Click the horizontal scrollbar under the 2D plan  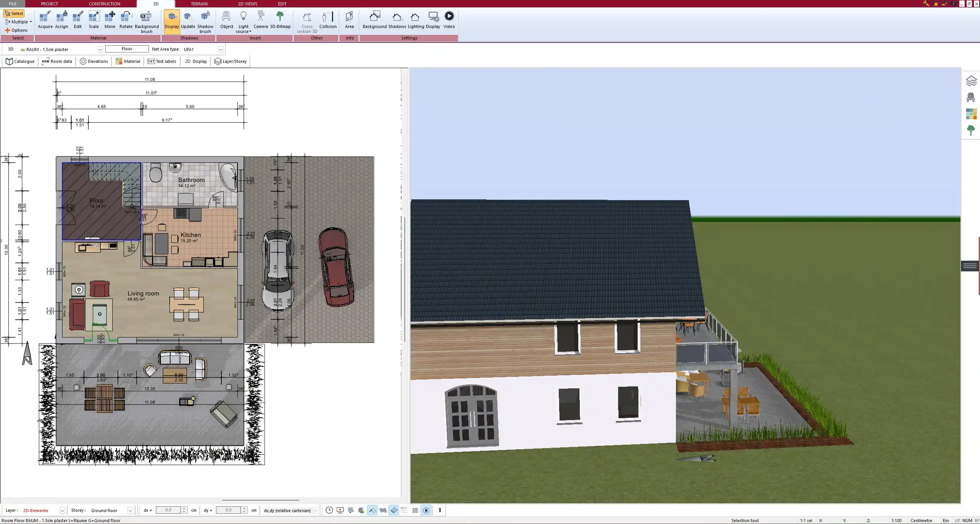(x=260, y=500)
